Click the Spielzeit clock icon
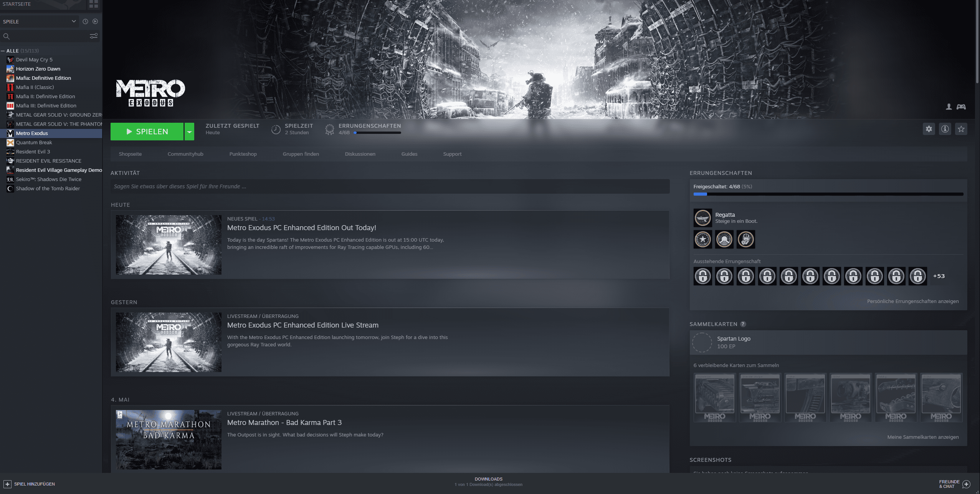The image size is (980, 494). pos(276,129)
